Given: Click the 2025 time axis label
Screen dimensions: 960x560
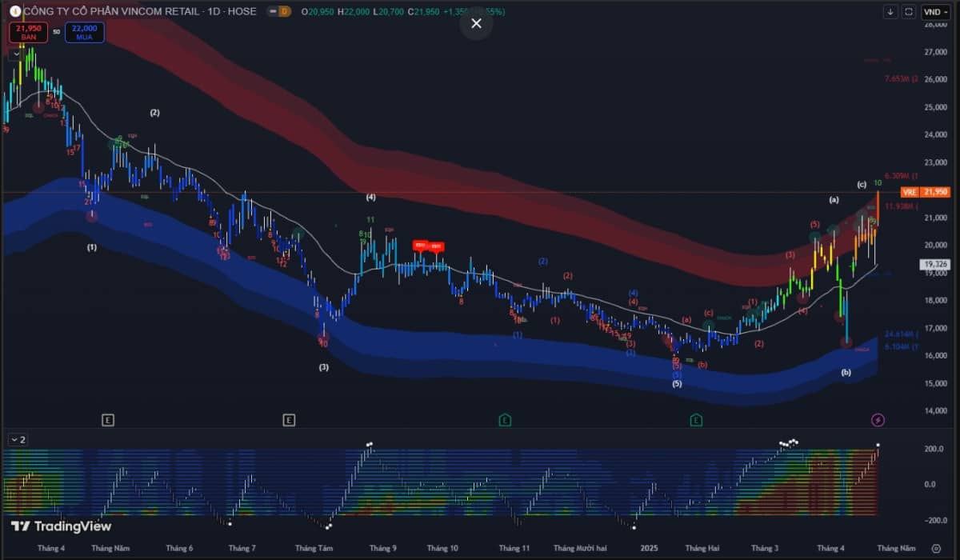Looking at the screenshot, I should pyautogui.click(x=649, y=548).
